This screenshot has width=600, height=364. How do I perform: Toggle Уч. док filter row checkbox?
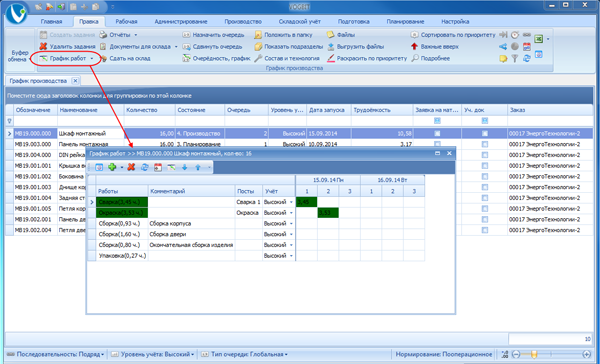point(485,121)
